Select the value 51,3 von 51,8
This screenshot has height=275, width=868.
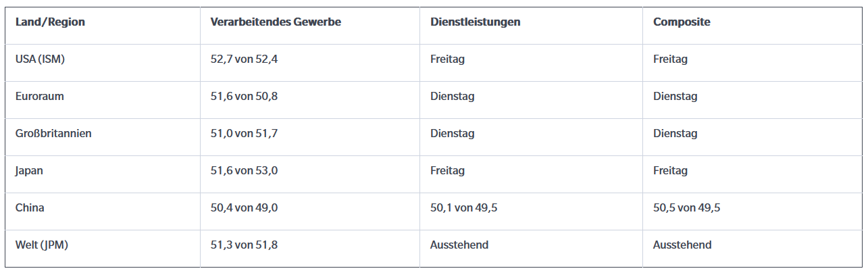[x=244, y=245]
